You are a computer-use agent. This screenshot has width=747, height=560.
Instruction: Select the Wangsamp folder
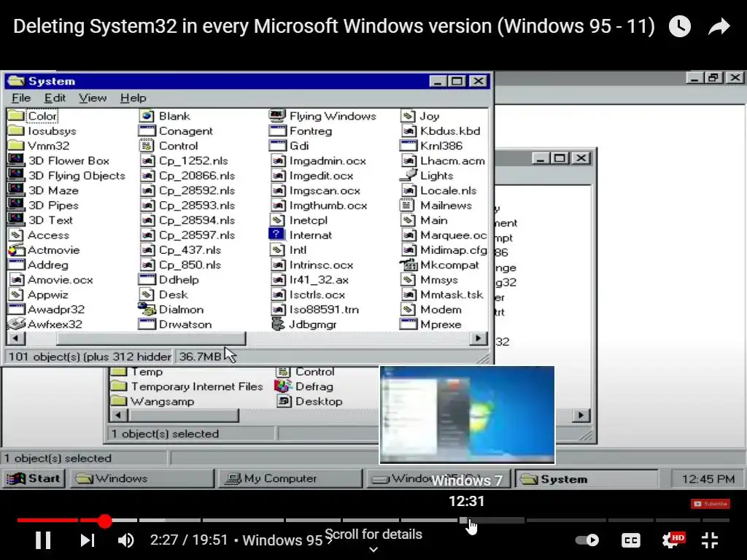(152, 401)
